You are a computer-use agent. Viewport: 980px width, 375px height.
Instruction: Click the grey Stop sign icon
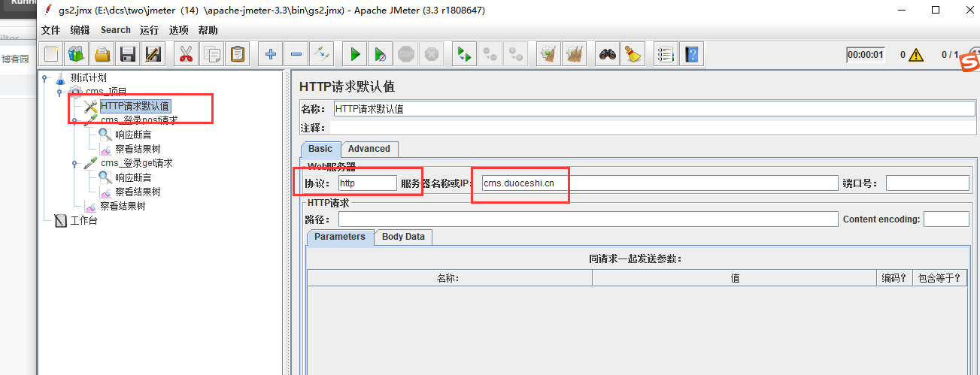(406, 54)
